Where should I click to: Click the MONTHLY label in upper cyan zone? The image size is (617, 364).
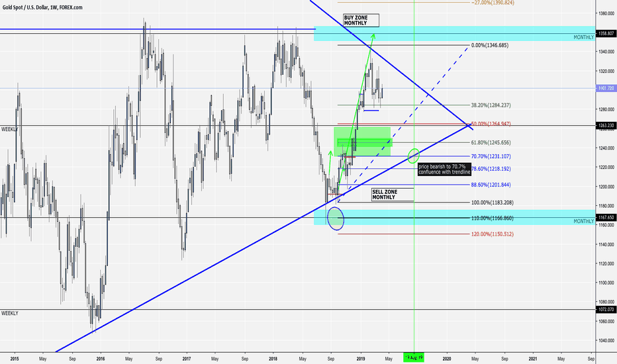point(583,37)
